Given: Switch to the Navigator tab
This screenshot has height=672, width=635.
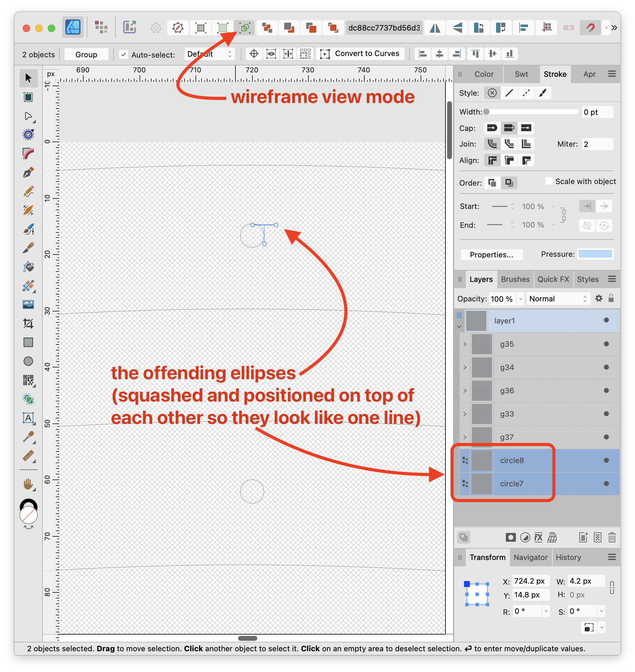Looking at the screenshot, I should 530,557.
